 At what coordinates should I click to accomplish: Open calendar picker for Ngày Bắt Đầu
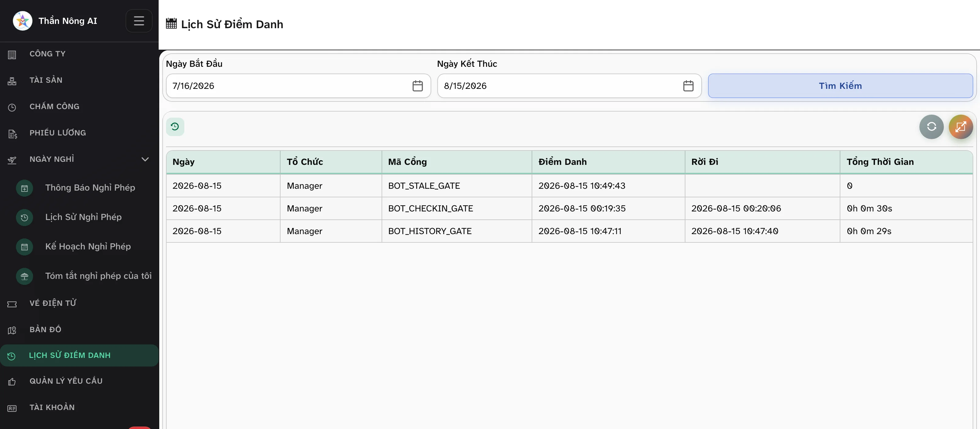coord(417,86)
